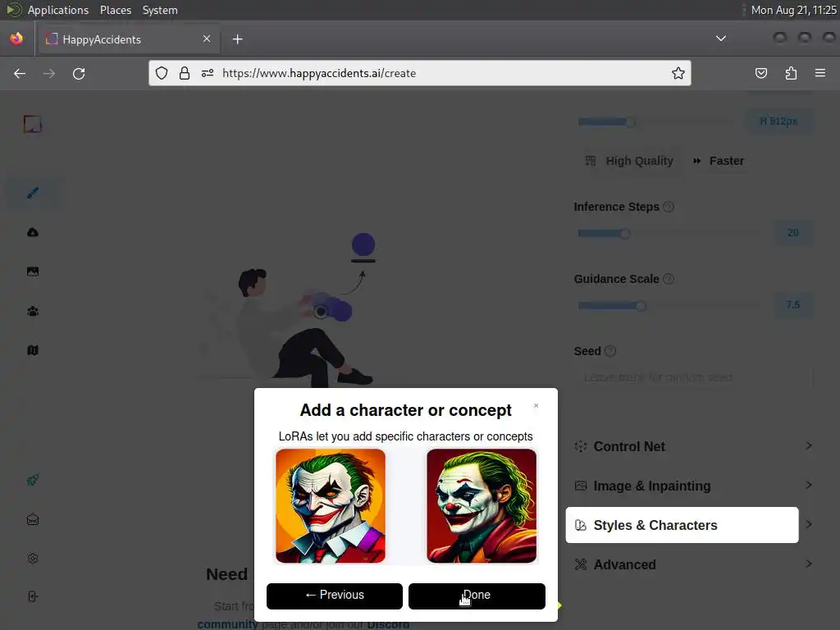Adjust the Inference Steps slider
Image resolution: width=840 pixels, height=630 pixels.
[x=624, y=234]
